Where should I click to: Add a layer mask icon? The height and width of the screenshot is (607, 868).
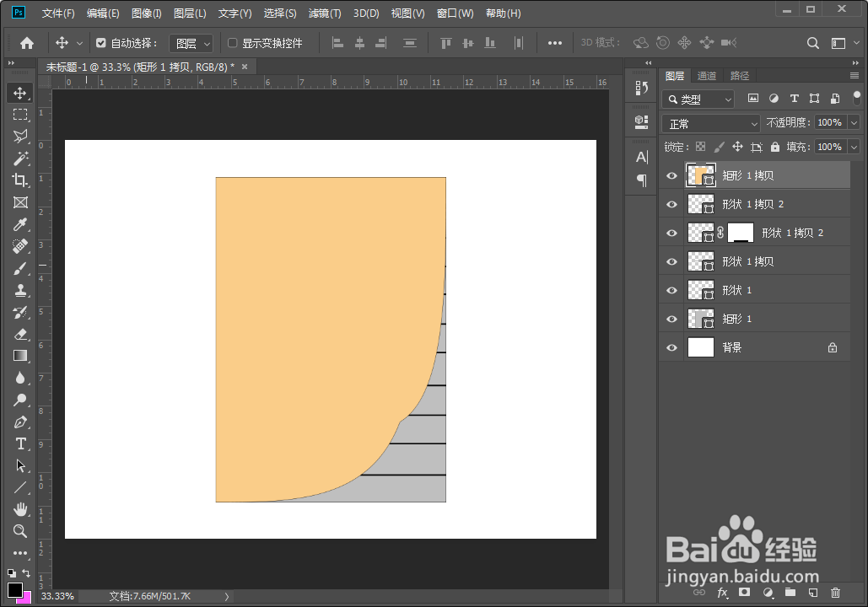tap(745, 593)
